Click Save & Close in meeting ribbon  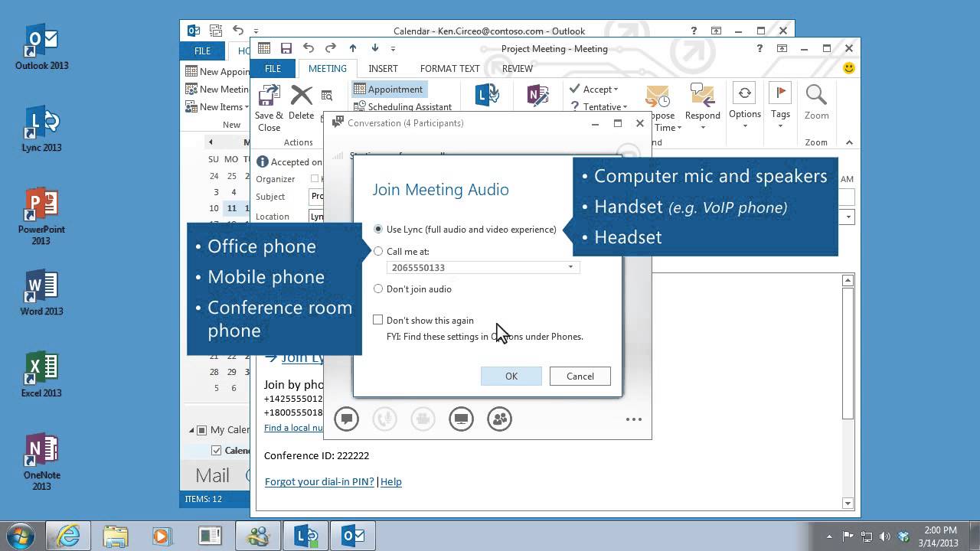click(269, 108)
